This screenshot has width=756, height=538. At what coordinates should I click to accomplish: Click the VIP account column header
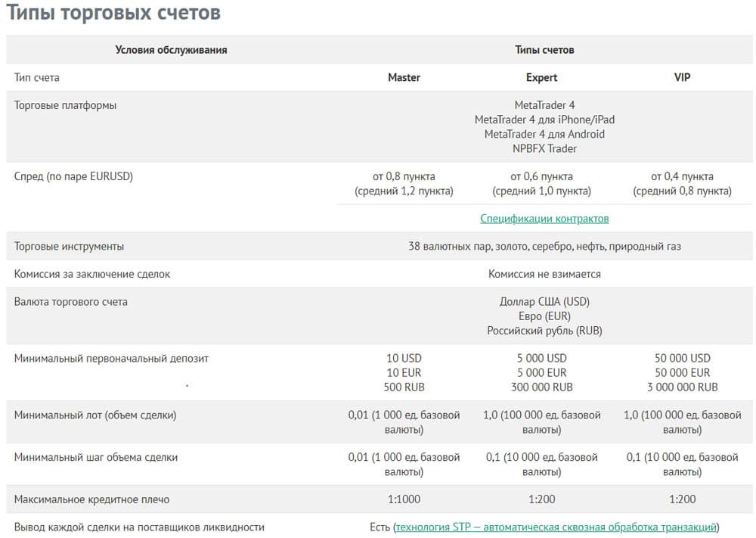[682, 77]
